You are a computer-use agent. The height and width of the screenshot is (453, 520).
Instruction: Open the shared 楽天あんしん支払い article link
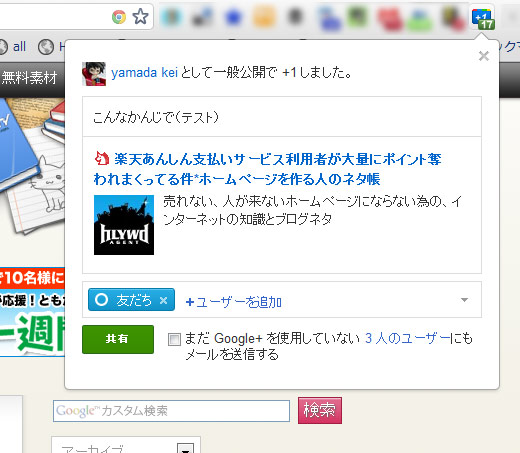(267, 169)
